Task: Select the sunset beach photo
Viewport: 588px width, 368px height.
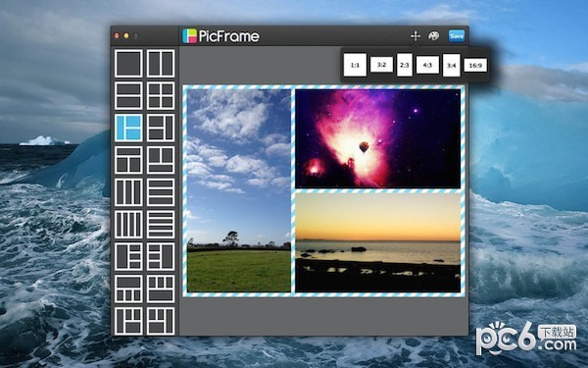Action: pos(377,242)
